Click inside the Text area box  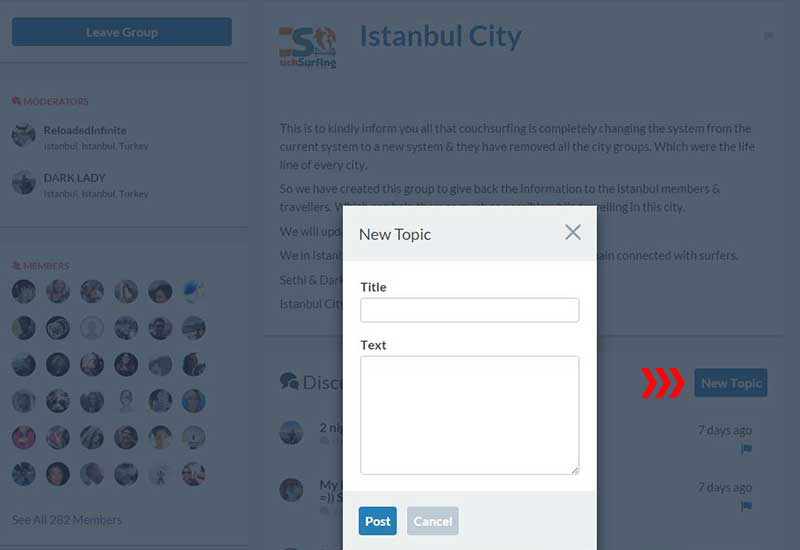pos(469,415)
